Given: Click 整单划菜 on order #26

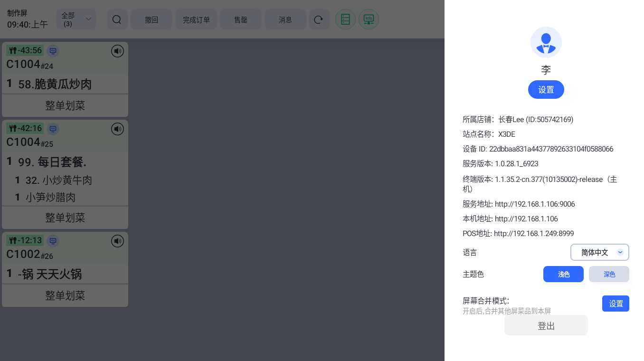Looking at the screenshot, I should tap(65, 295).
